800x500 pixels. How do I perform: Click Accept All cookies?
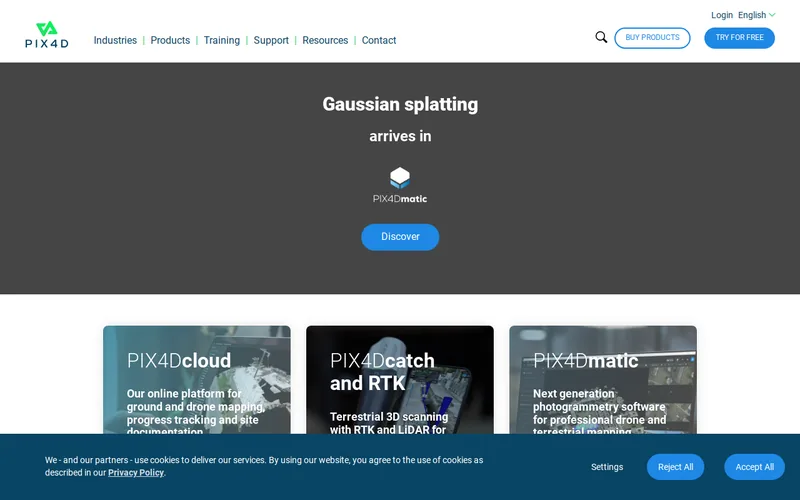(754, 467)
